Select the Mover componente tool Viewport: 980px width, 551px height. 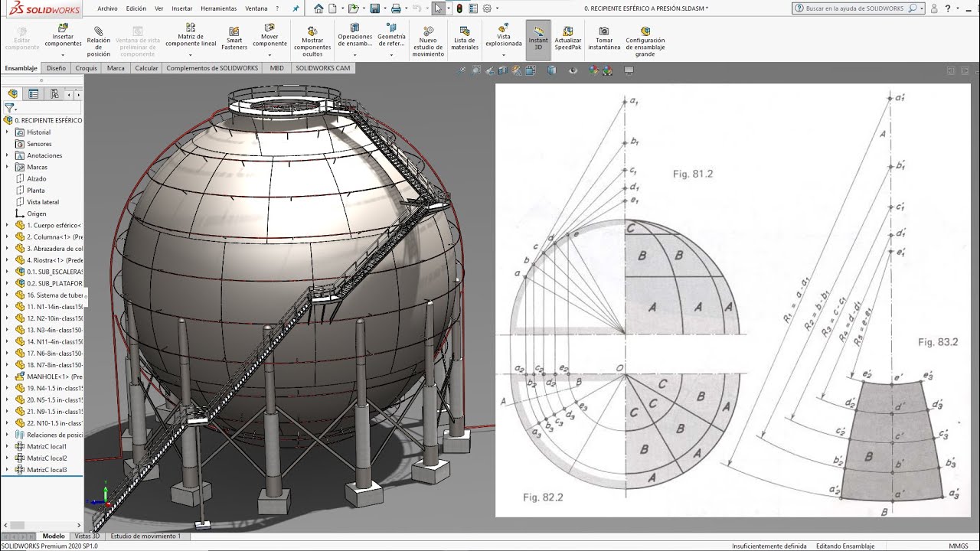point(269,36)
